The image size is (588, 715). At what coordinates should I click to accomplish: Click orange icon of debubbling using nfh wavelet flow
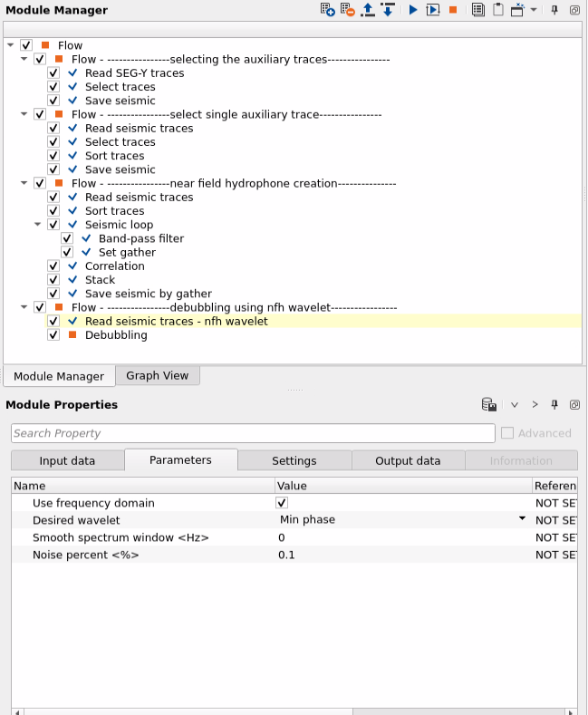(59, 307)
